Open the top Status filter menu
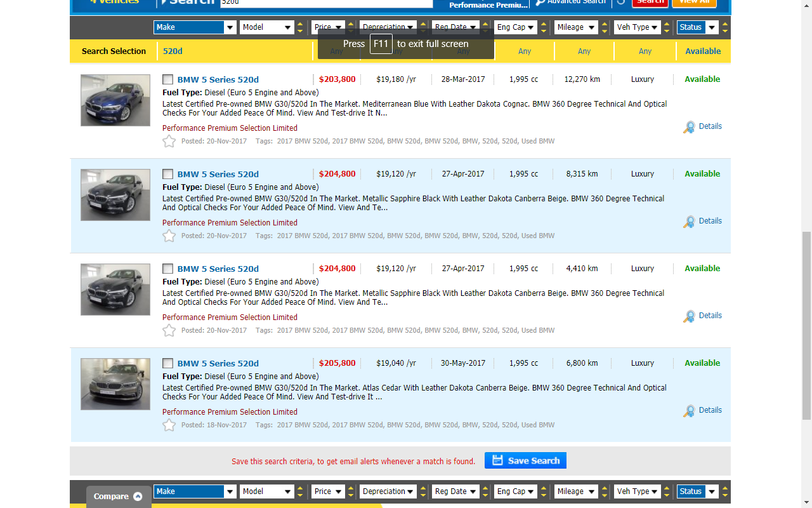The width and height of the screenshot is (812, 508). 697,27
